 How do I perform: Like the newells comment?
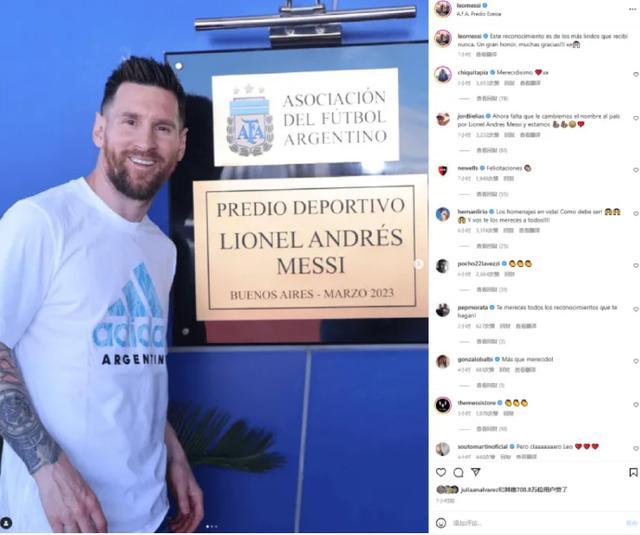click(636, 170)
